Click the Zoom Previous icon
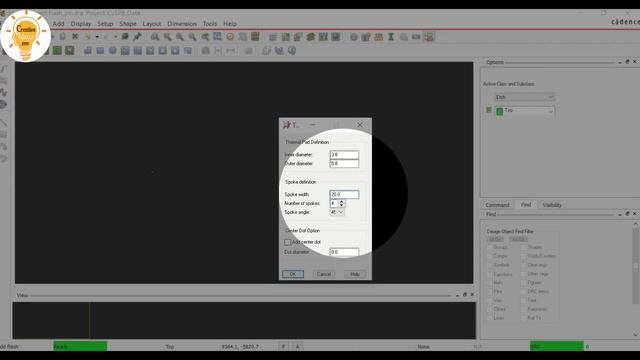The image size is (640, 360). coord(205,37)
